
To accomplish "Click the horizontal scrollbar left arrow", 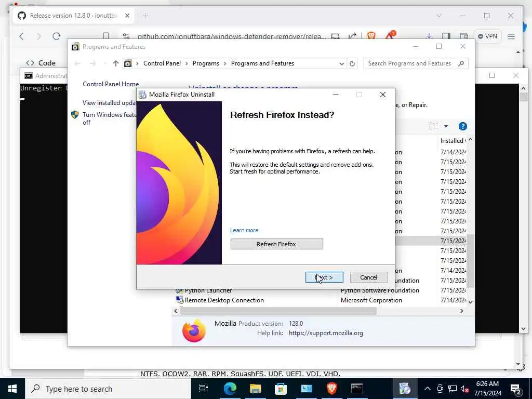I will (x=176, y=311).
